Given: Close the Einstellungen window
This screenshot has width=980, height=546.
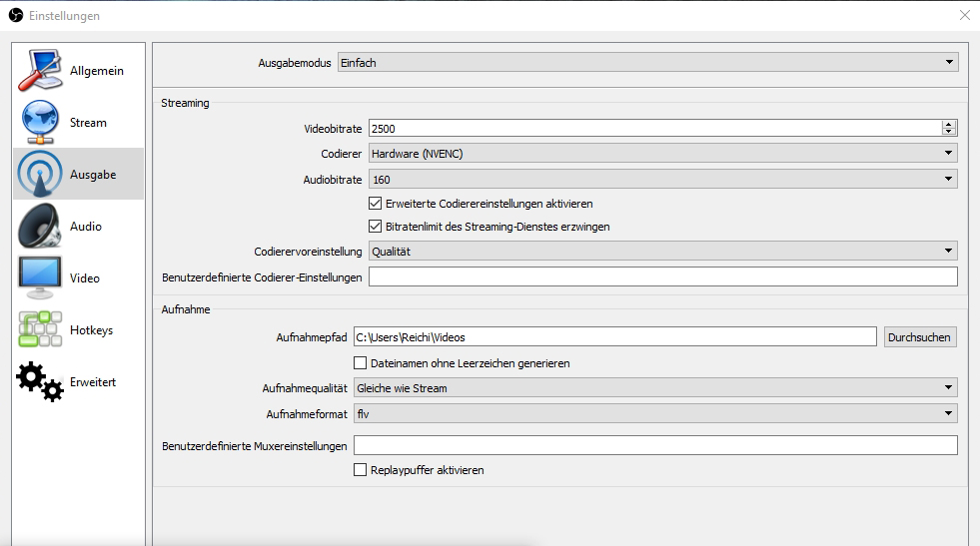Looking at the screenshot, I should (964, 16).
